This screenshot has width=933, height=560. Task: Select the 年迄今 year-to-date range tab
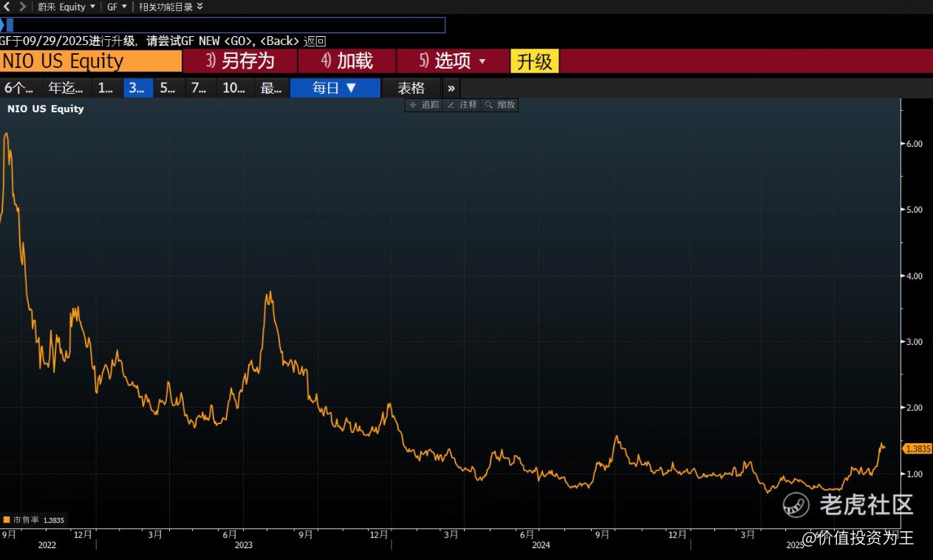click(x=67, y=88)
